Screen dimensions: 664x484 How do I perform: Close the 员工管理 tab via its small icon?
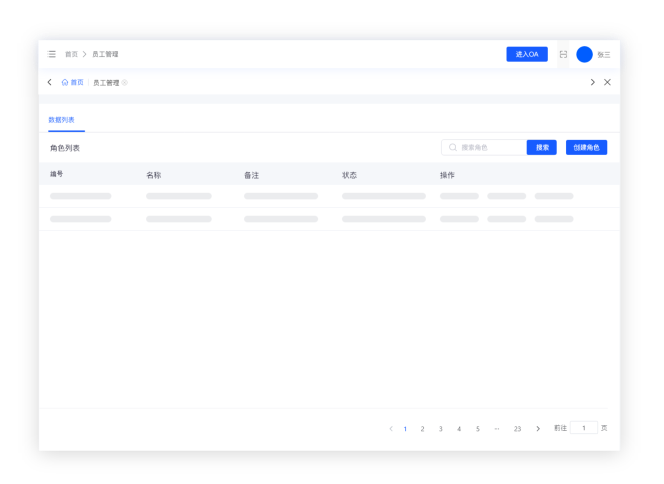[125, 83]
